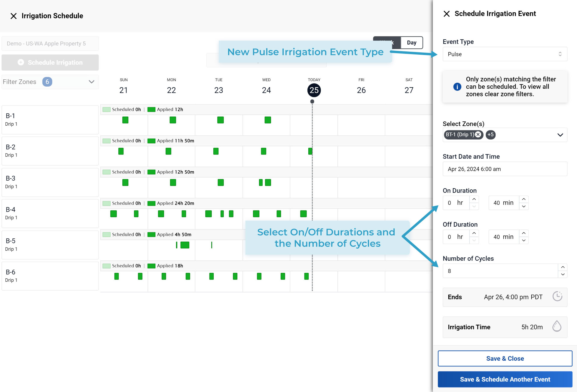Open the info note about zone filters

coord(457,87)
